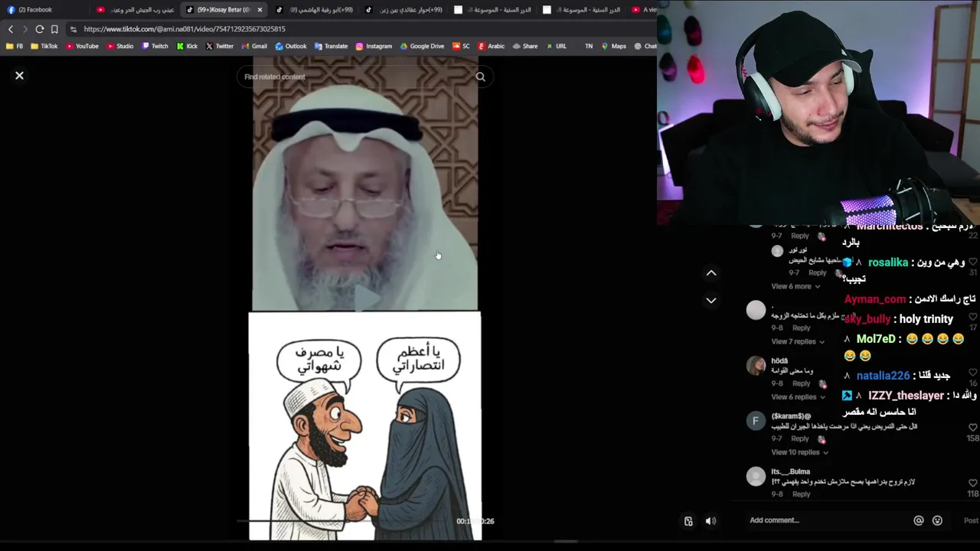Image resolution: width=980 pixels, height=551 pixels.
Task: Open the Arabic bookmark
Action: (491, 46)
